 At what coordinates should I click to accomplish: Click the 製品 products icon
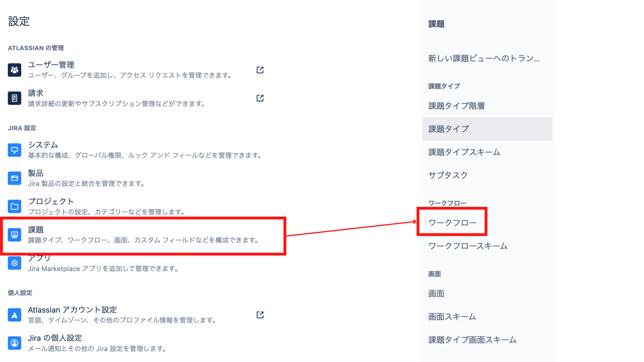[x=14, y=178]
